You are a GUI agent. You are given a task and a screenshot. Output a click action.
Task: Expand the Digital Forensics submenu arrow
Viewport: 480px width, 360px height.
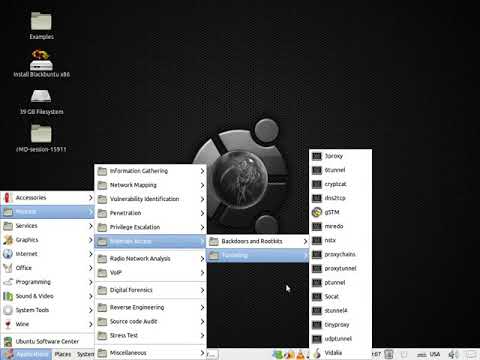202,290
